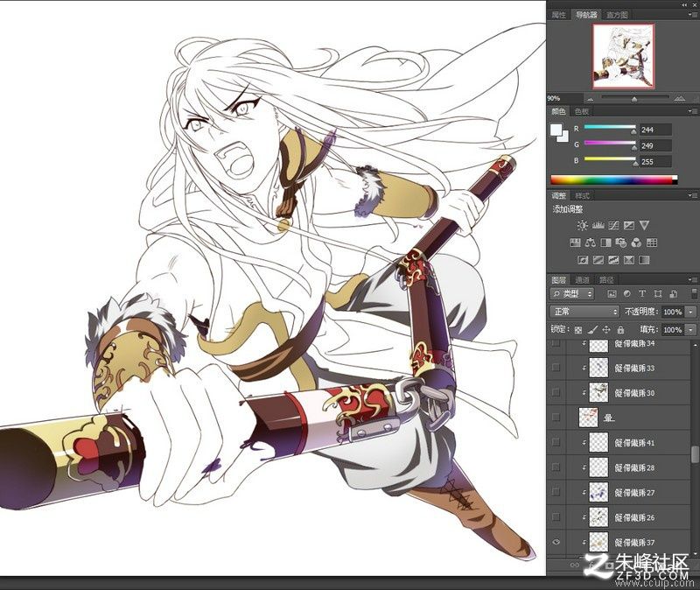Screen dimensions: 700x590
Task: Add a Gradient Map adjustment
Action: pos(644,259)
